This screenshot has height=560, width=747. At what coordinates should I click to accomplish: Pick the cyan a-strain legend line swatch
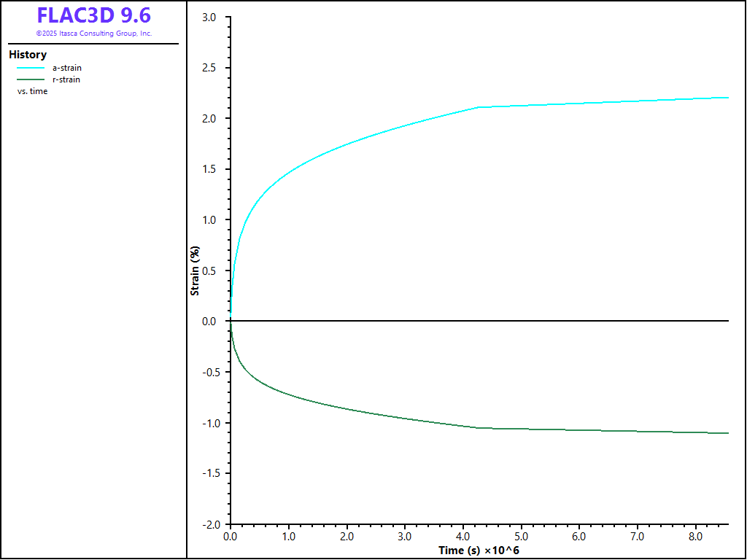click(x=31, y=68)
